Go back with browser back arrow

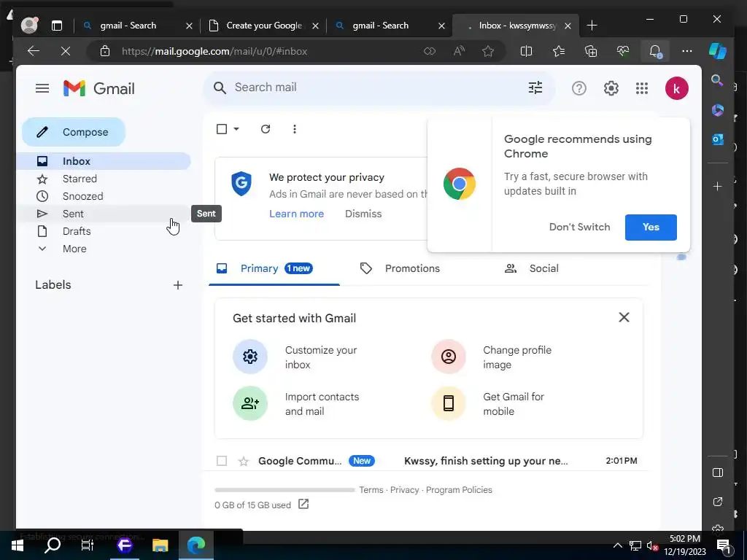click(34, 51)
